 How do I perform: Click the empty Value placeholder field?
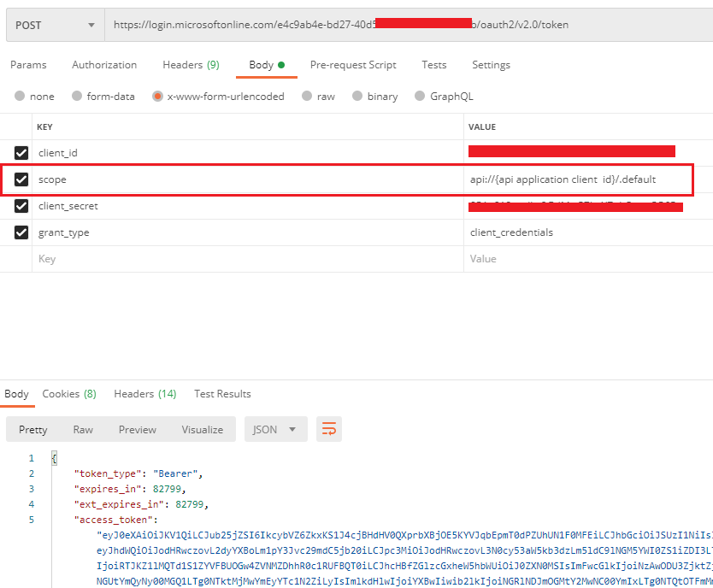click(588, 259)
